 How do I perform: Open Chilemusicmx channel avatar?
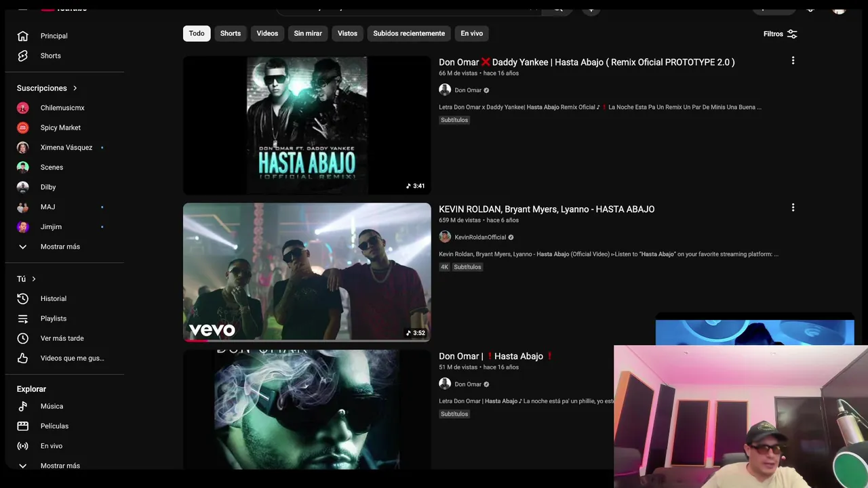click(22, 108)
